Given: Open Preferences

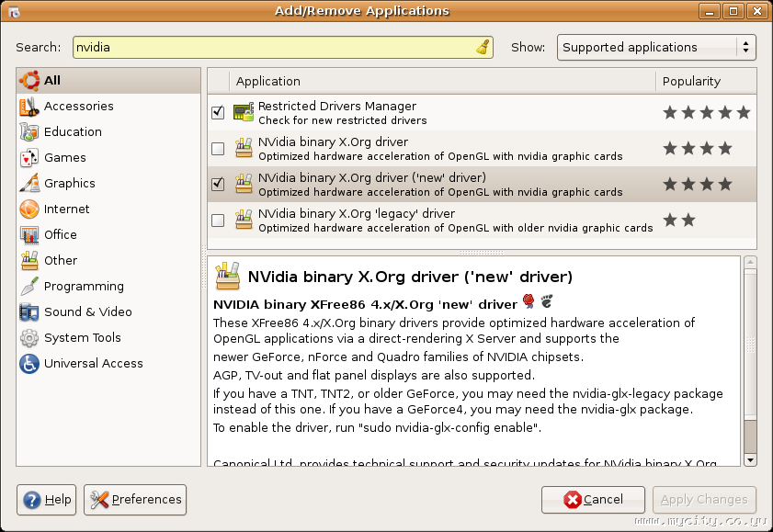Looking at the screenshot, I should pos(135,500).
